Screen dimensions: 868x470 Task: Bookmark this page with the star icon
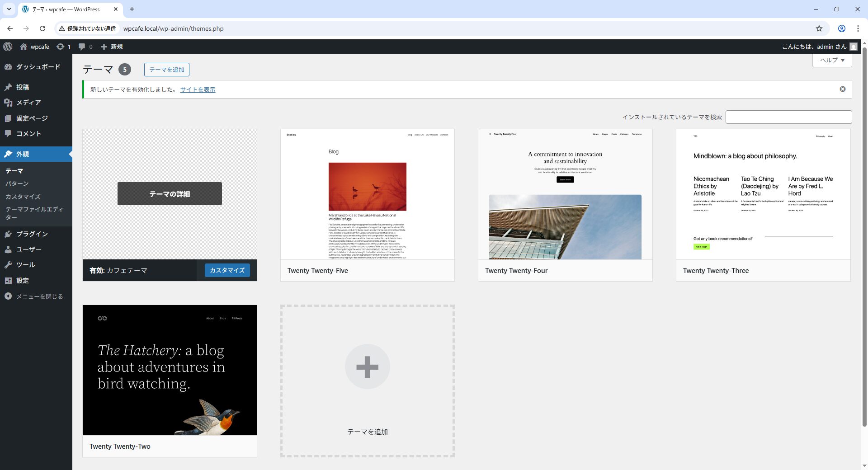(819, 28)
